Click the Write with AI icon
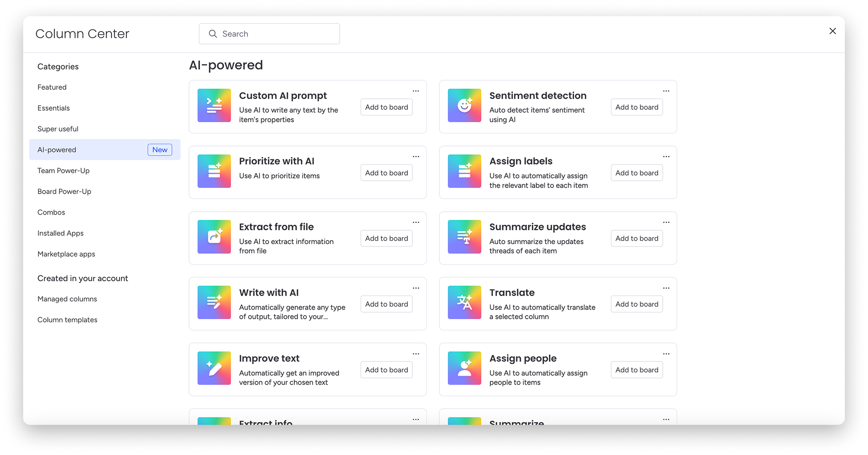Viewport: 868px width, 455px height. [x=214, y=303]
